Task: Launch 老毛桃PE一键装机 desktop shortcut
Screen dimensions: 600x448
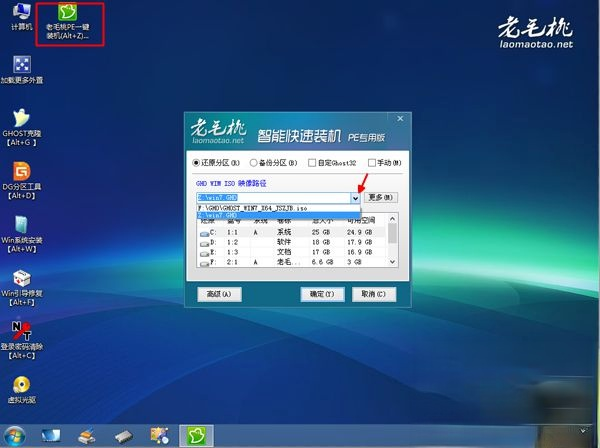Action: coord(68,21)
